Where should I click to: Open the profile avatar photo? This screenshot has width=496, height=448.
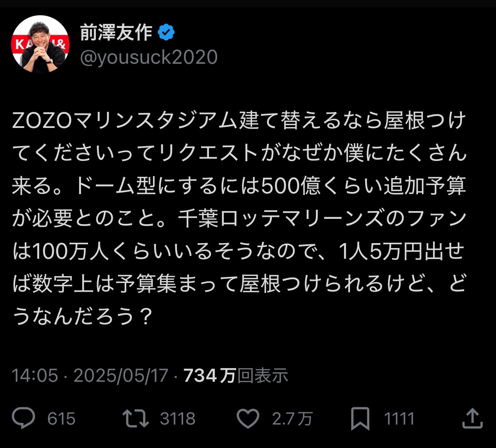tap(40, 44)
